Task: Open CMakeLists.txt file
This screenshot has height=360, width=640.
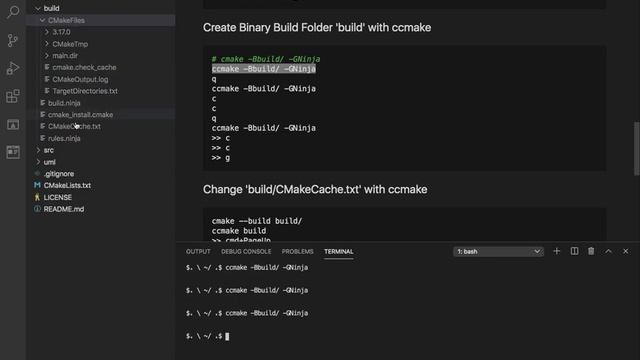Action: (x=67, y=185)
